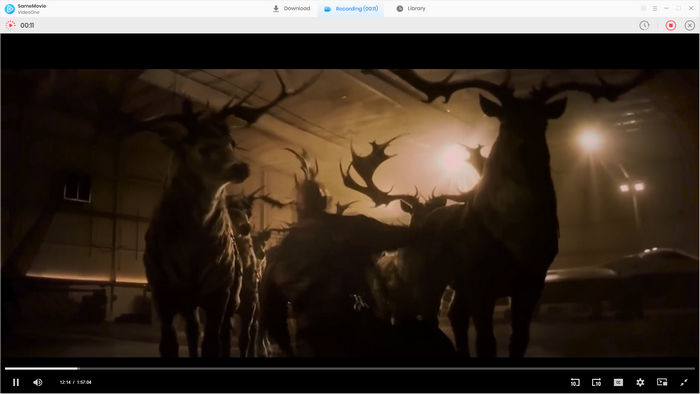Open player settings gear
Image resolution: width=700 pixels, height=394 pixels.
pyautogui.click(x=640, y=382)
